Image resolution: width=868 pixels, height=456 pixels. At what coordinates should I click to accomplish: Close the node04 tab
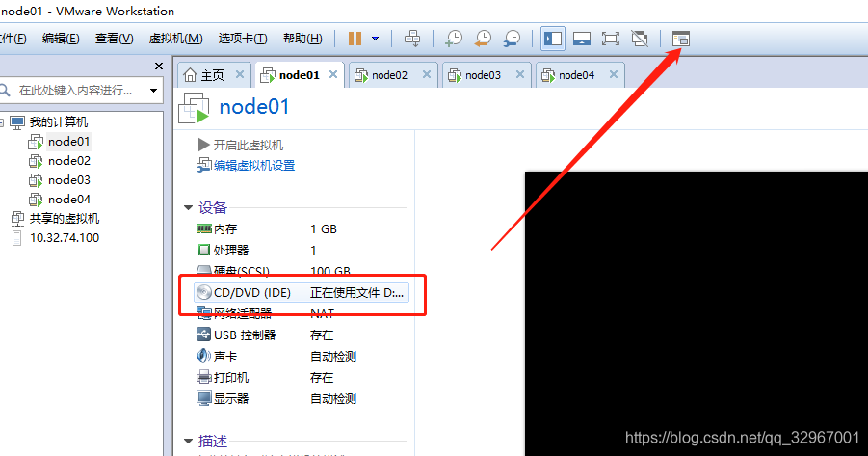click(x=614, y=74)
